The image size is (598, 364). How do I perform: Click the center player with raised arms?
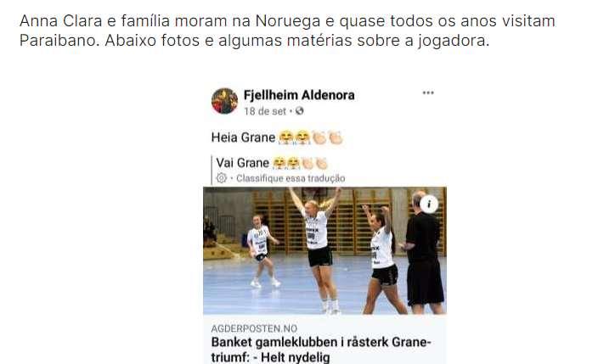click(x=317, y=249)
